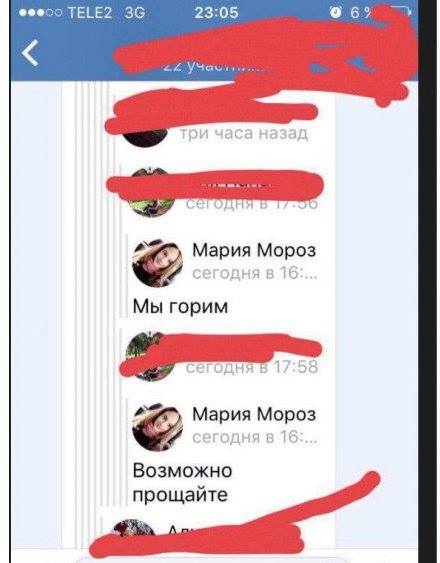Tap the 'три часа назад' timestamp
Image resolution: width=440 pixels, height=563 pixels.
[x=244, y=134]
